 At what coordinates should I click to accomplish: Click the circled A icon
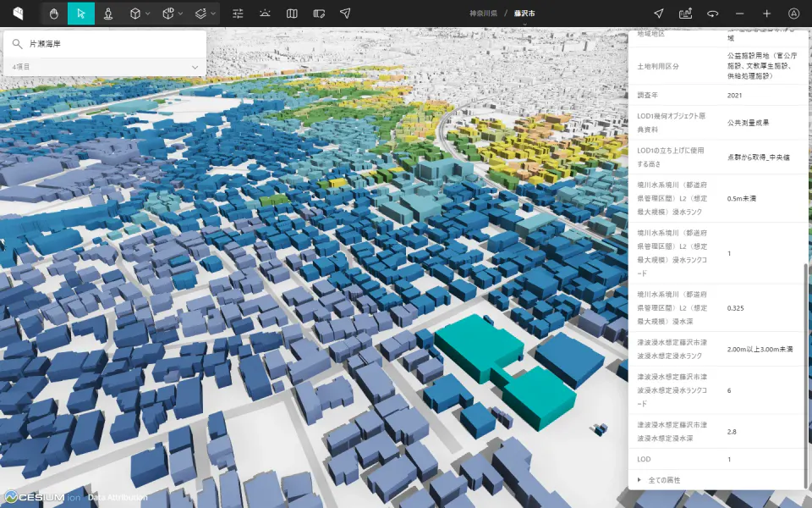pyautogui.click(x=794, y=14)
